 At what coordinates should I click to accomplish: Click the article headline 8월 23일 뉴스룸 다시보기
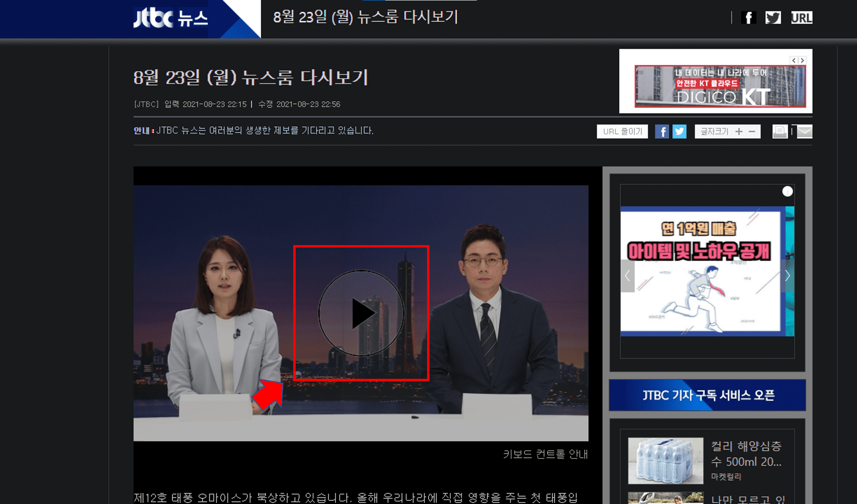point(251,77)
